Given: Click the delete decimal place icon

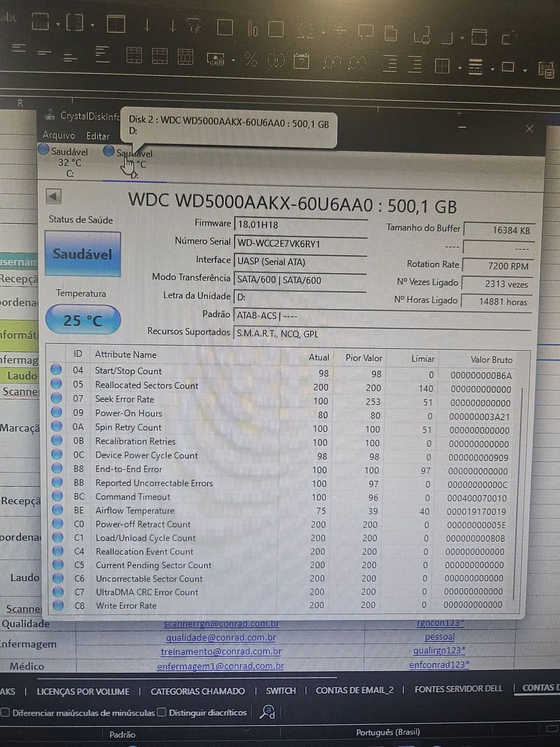Looking at the screenshot, I should (x=358, y=62).
